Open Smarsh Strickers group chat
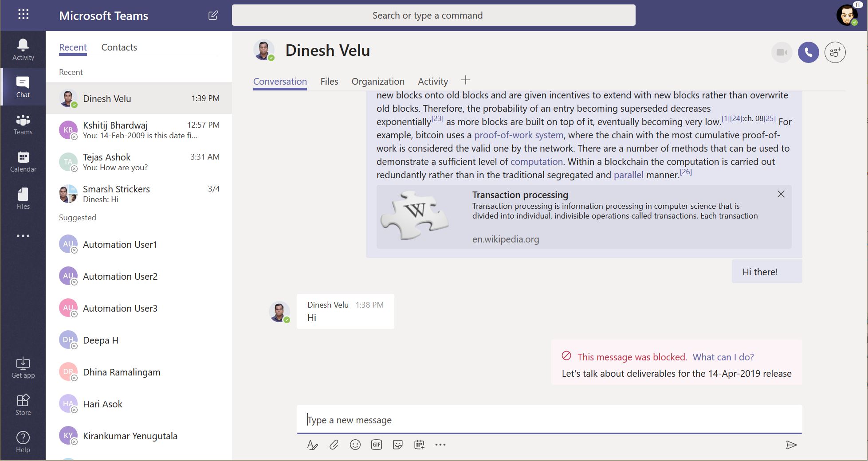 pos(139,194)
